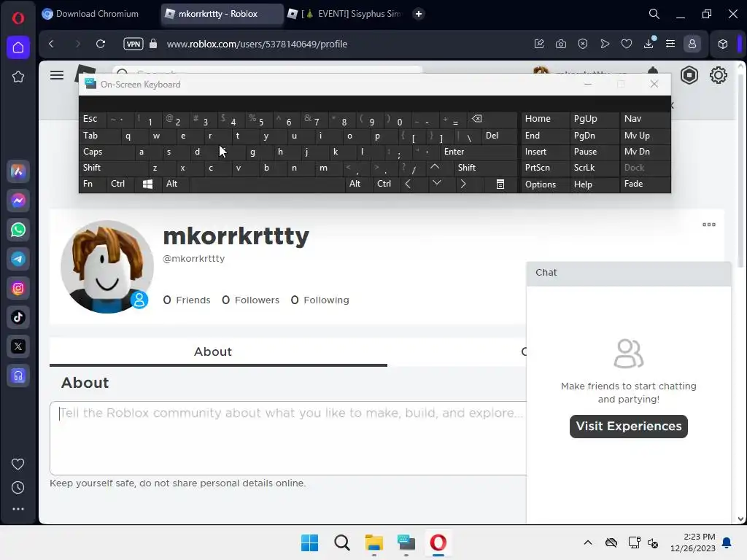Select the mkorrkrttty - Roblox tab

pyautogui.click(x=222, y=14)
